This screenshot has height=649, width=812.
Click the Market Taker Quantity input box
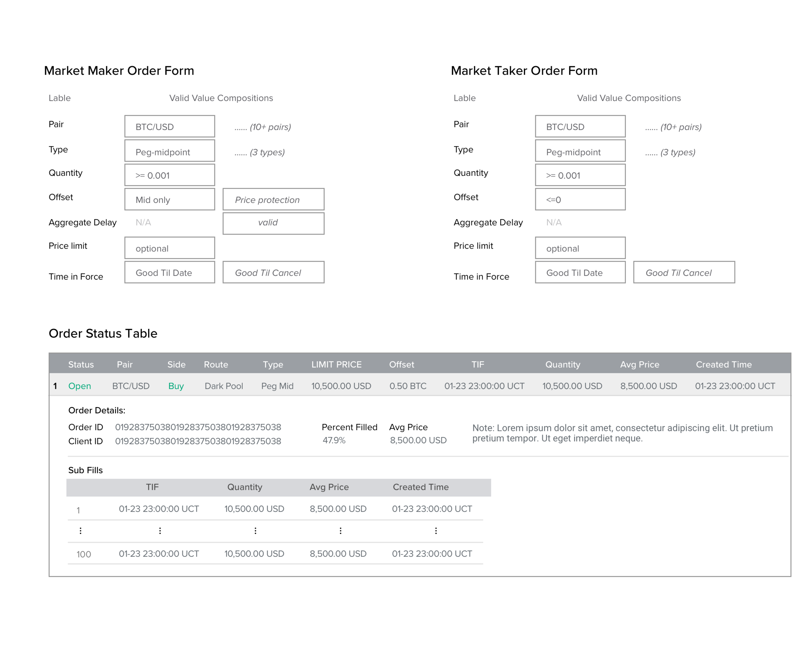pos(580,175)
